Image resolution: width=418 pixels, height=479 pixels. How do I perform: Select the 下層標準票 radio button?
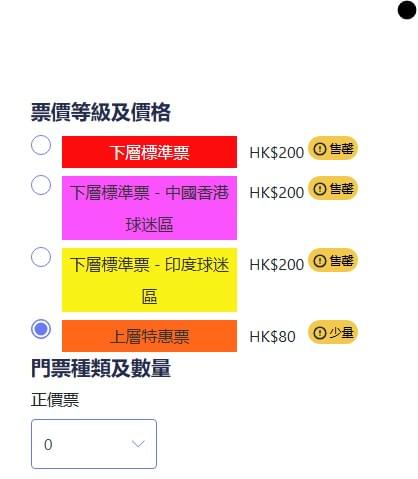coord(41,145)
